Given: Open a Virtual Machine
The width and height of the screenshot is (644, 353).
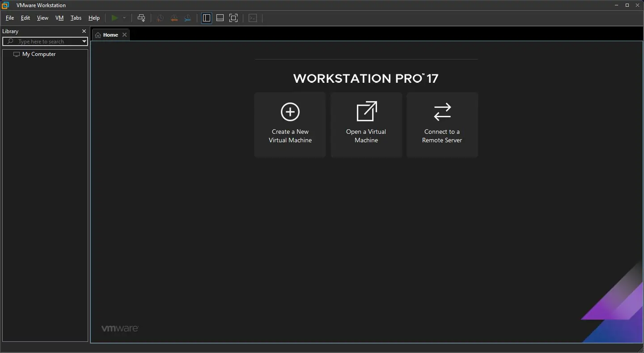Looking at the screenshot, I should (x=366, y=124).
